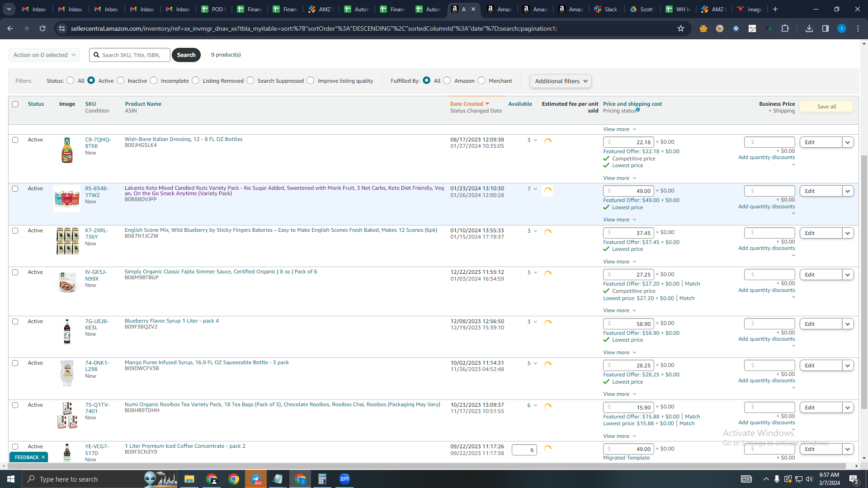Open the Action on 0 selected dropdown
This screenshot has width=868, height=488.
click(44, 55)
